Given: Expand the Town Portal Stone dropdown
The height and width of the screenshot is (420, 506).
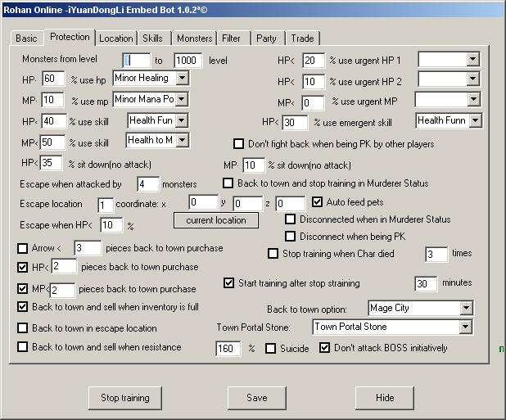Looking at the screenshot, I should 465,327.
